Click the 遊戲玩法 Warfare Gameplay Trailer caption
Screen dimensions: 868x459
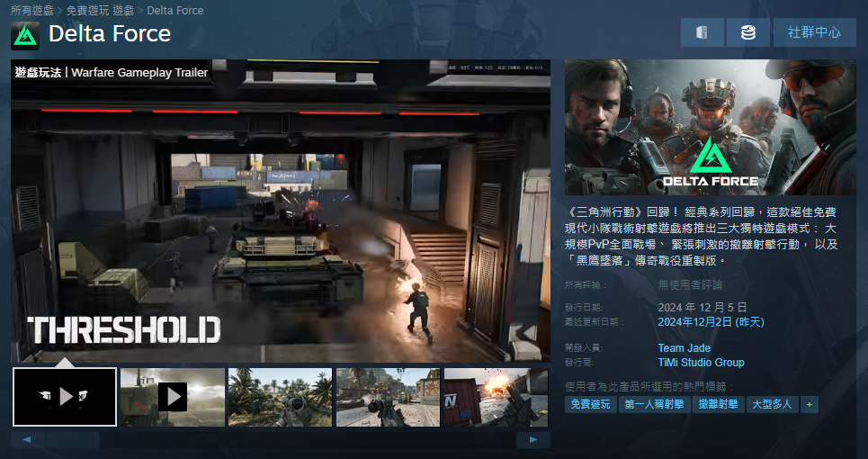tap(112, 73)
